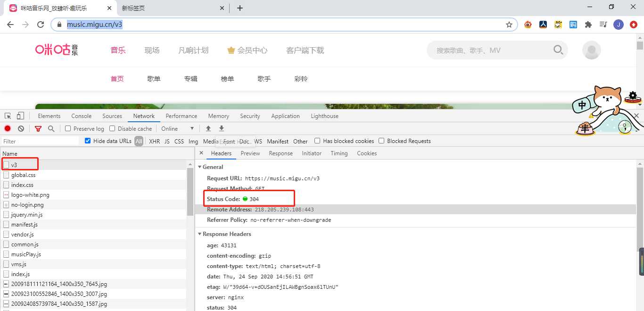644x311 pixels.
Task: Open the Timing tab
Action: pos(339,153)
